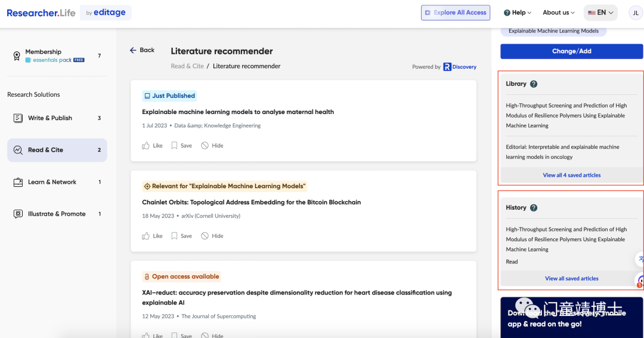Open XAI-reduct article title
The height and width of the screenshot is (338, 644).
(x=297, y=298)
